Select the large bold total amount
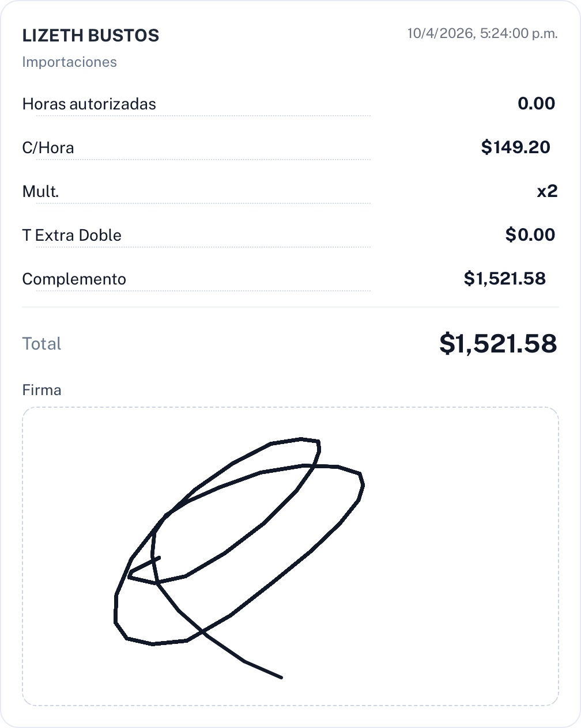This screenshot has height=728, width=581. coord(498,344)
